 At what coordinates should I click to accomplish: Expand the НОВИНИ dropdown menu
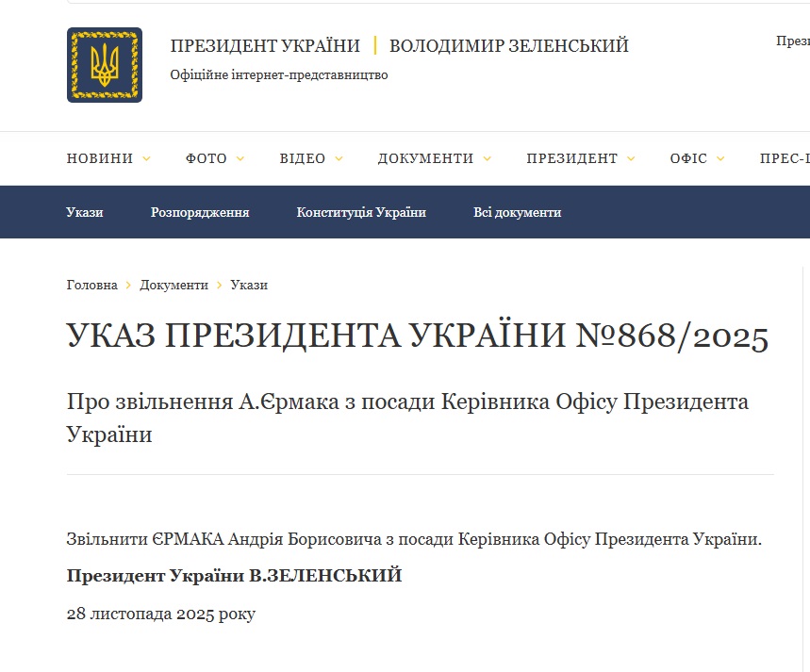point(107,158)
